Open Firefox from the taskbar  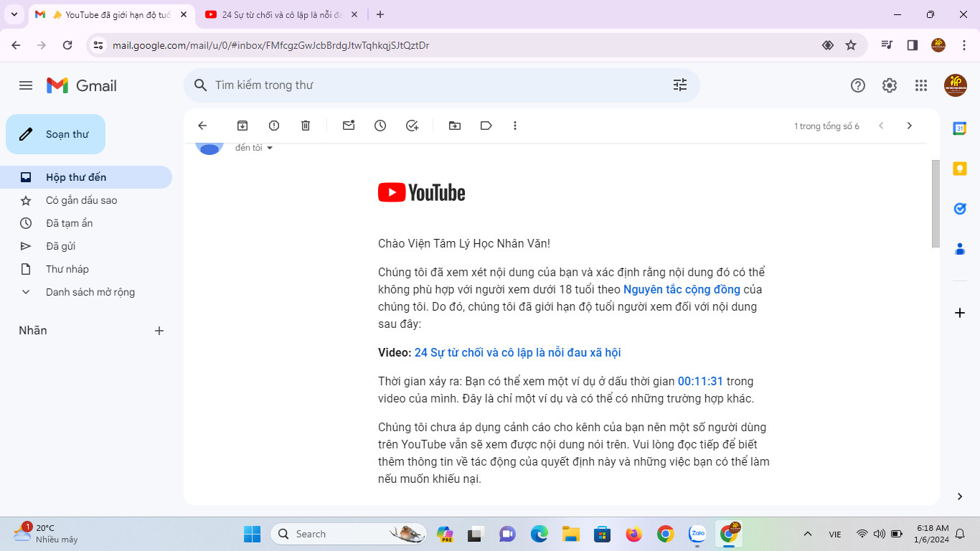pos(633,534)
